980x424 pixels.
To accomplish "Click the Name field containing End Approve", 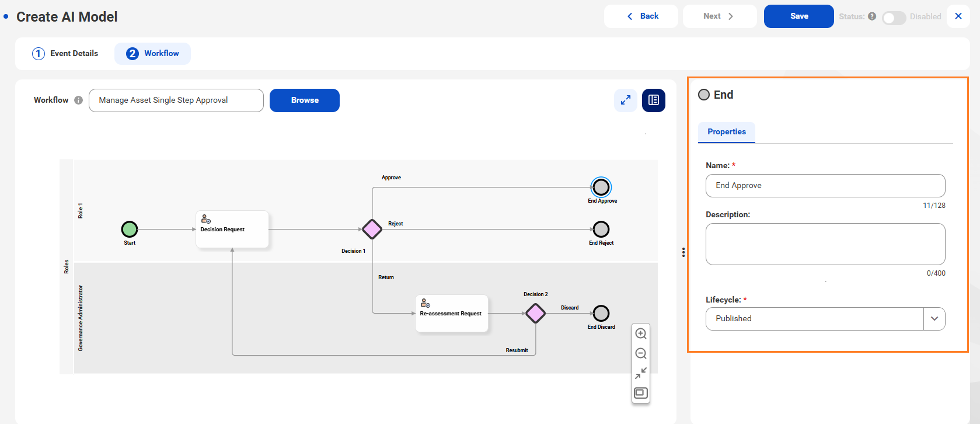I will (x=825, y=186).
